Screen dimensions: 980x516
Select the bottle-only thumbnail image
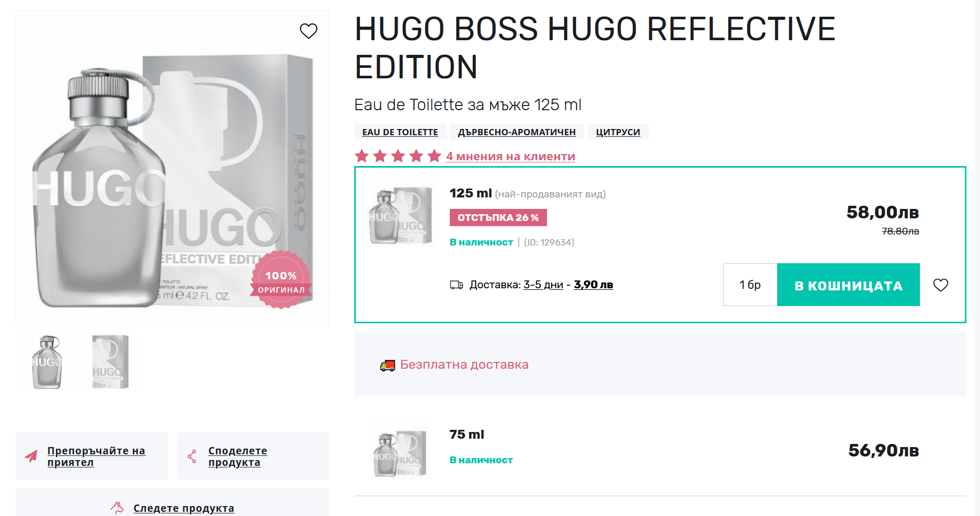[47, 362]
